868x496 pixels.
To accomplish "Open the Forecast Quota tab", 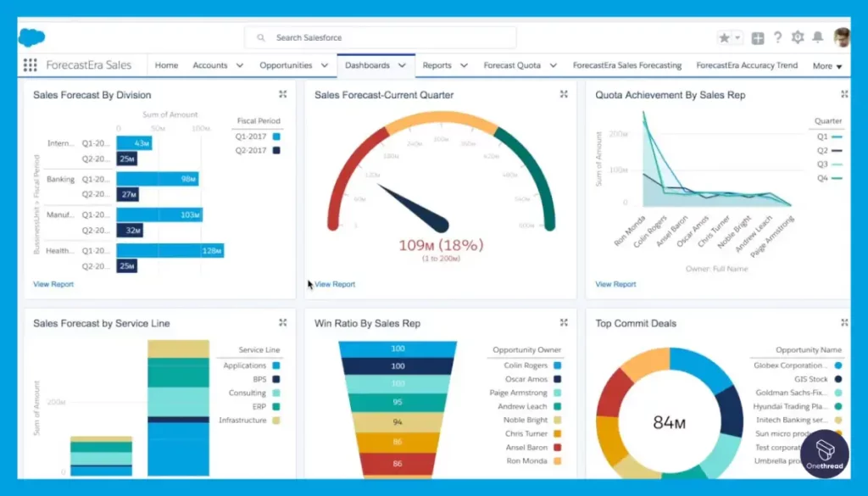I will coord(512,65).
